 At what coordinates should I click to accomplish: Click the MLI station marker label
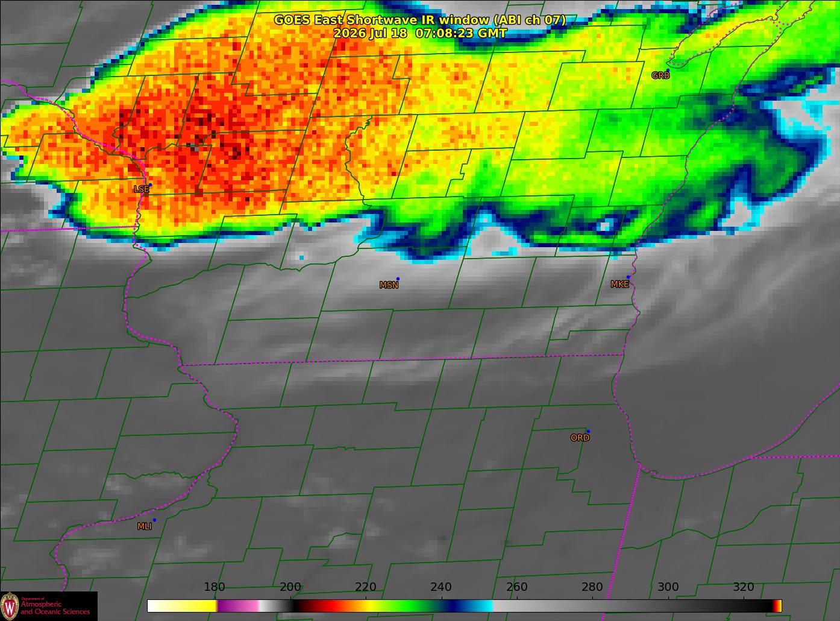[145, 526]
